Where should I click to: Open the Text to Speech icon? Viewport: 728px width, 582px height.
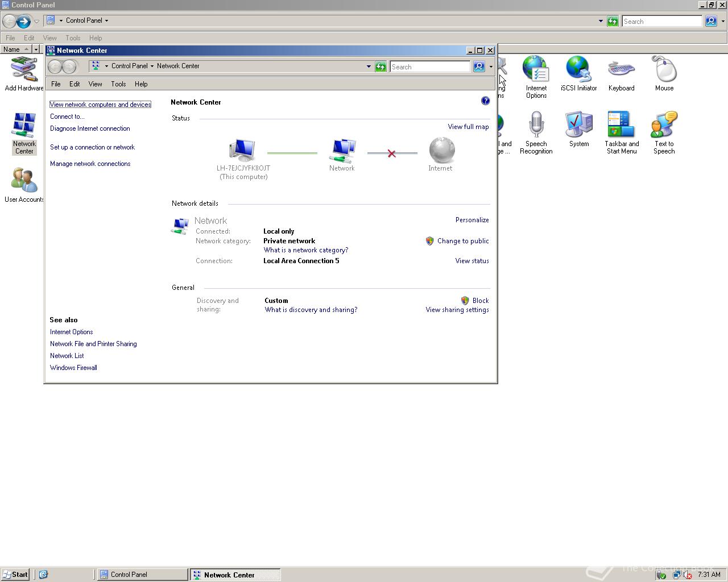click(664, 133)
